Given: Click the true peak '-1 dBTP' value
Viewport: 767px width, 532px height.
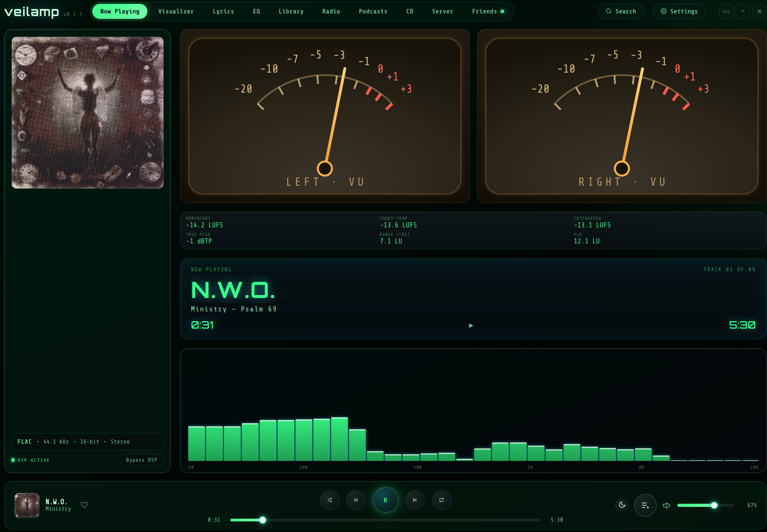Looking at the screenshot, I should pos(199,241).
